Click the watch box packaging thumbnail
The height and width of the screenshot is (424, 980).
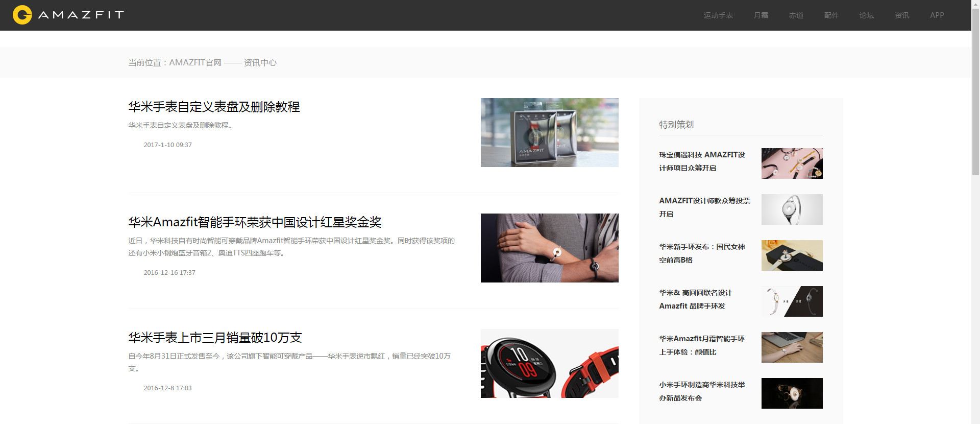point(549,132)
